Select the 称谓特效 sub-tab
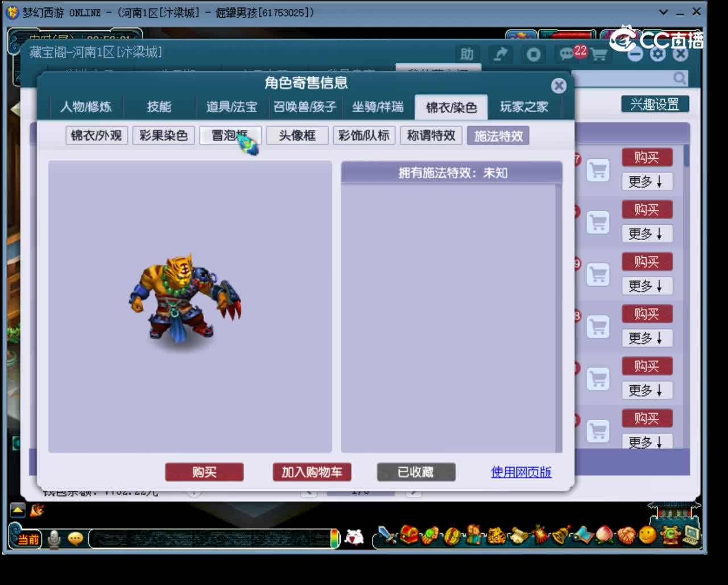Screen dimensions: 728x585 coord(431,135)
